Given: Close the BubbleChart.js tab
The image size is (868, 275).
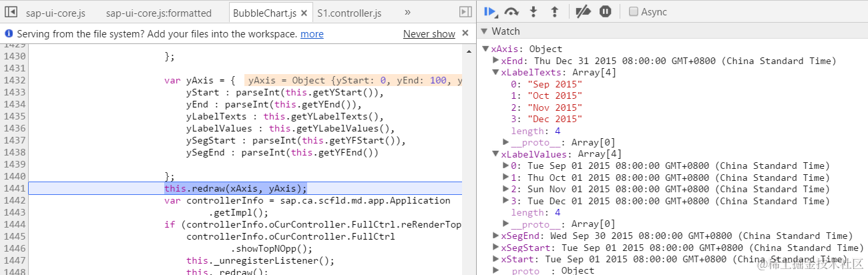Looking at the screenshot, I should pyautogui.click(x=304, y=13).
